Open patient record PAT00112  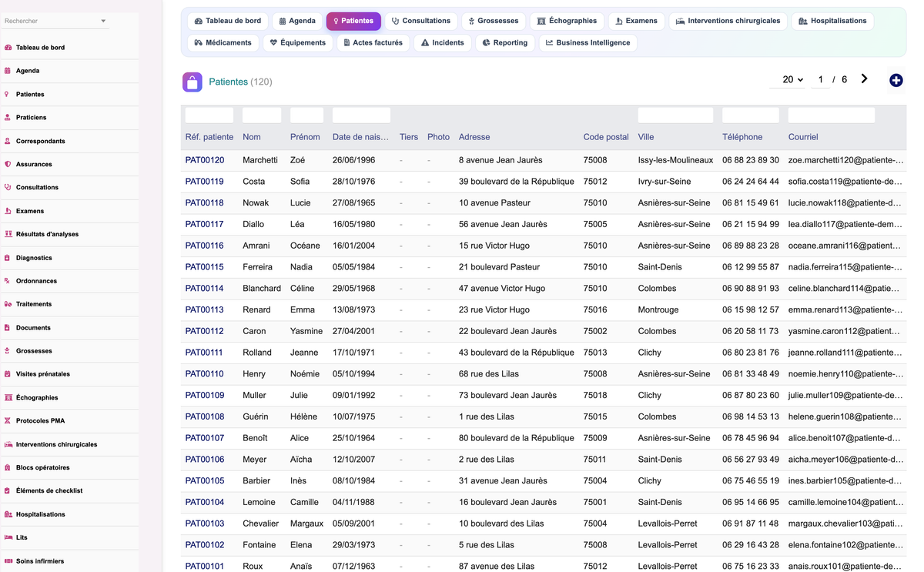point(205,331)
